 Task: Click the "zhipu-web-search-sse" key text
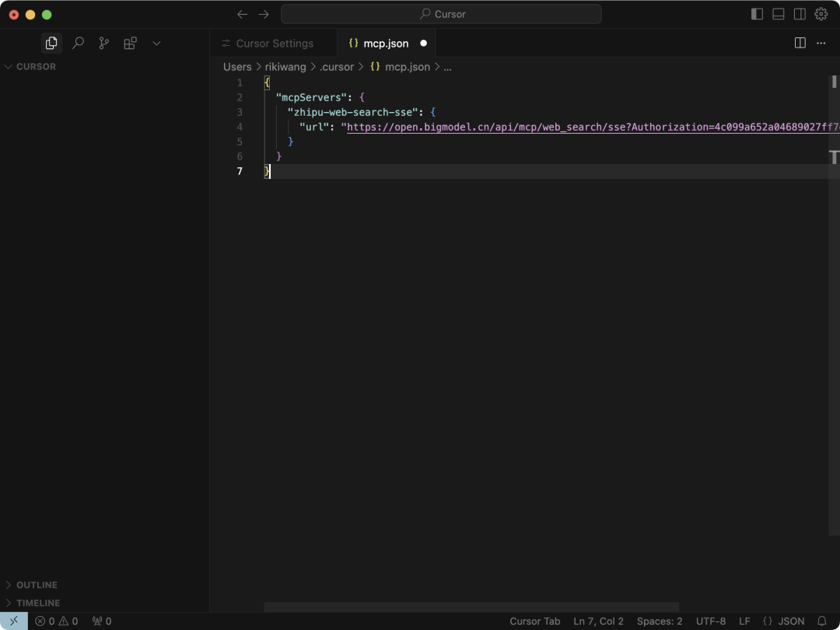point(352,112)
